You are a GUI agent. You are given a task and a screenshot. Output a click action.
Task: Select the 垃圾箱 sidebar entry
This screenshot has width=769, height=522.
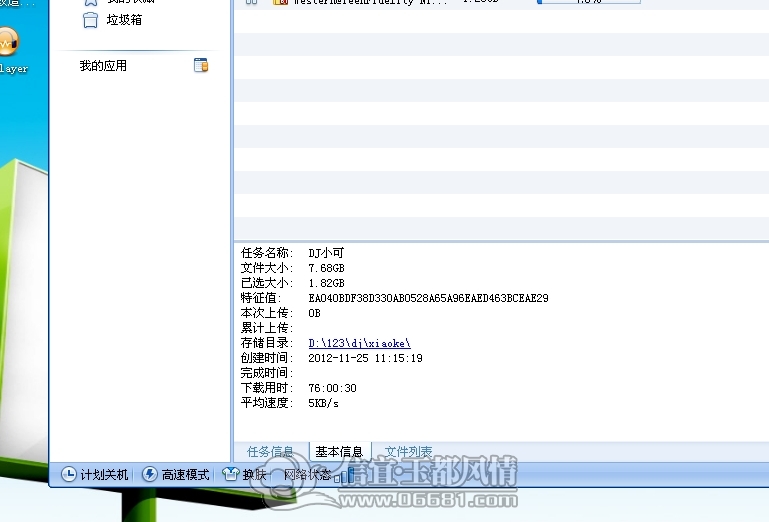(x=124, y=20)
